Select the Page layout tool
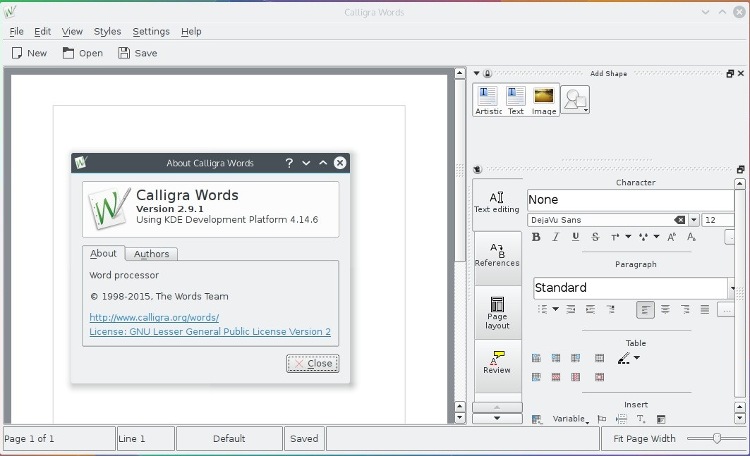 pyautogui.click(x=497, y=312)
